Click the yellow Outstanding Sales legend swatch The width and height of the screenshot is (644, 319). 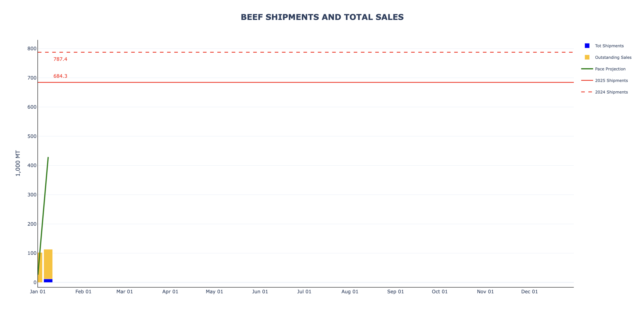[587, 57]
